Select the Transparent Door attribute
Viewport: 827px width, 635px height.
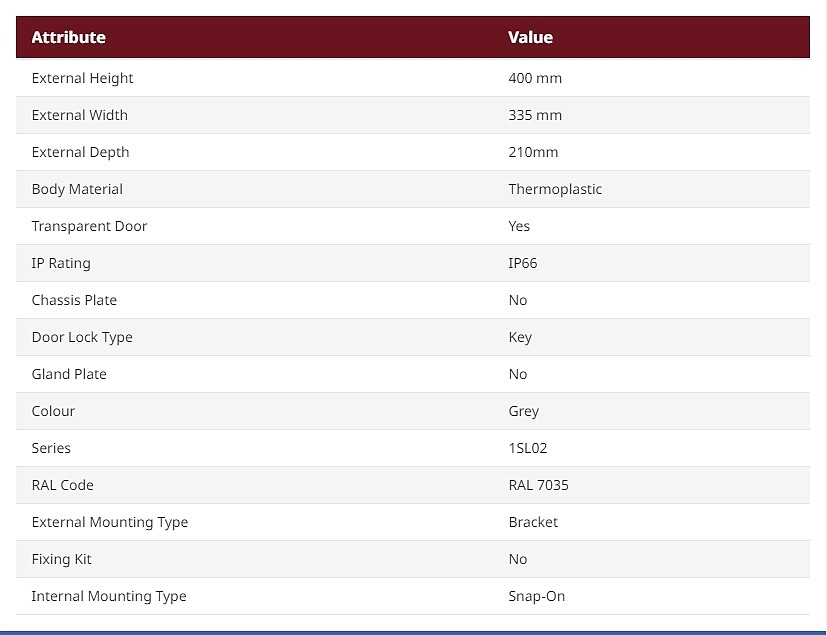tap(89, 226)
